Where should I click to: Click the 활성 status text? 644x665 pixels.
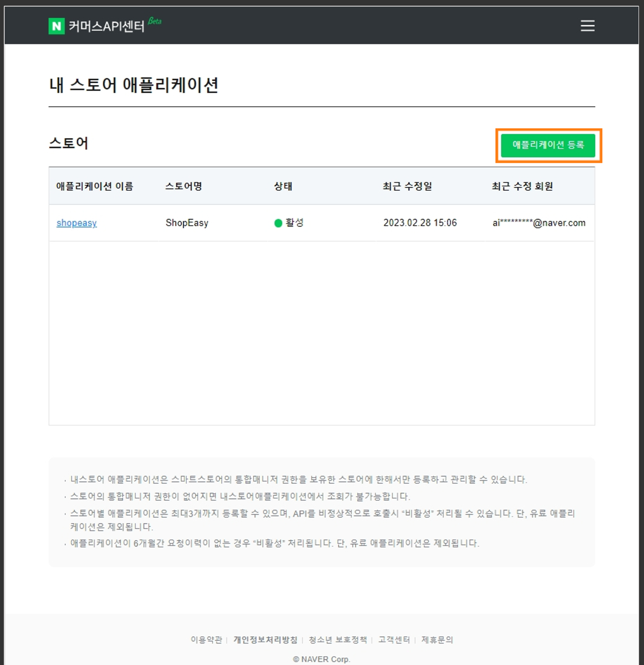294,222
